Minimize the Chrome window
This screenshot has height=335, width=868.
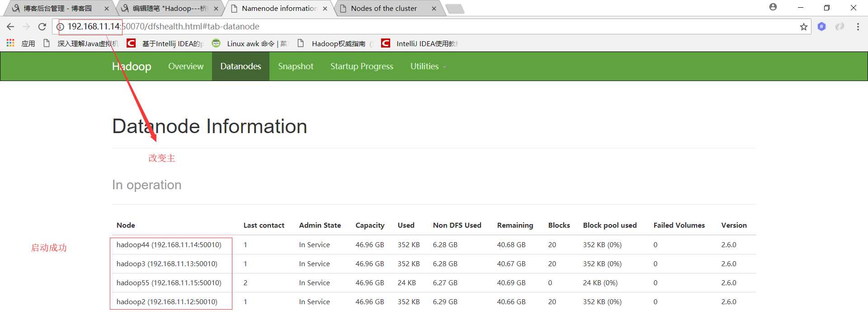coord(800,8)
